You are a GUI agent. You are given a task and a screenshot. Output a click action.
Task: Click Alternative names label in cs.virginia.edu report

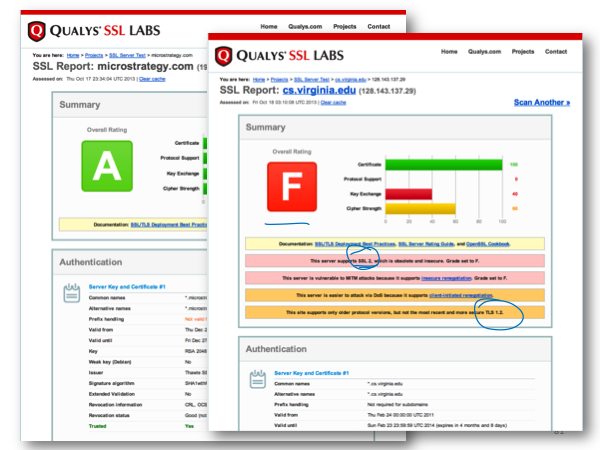pyautogui.click(x=294, y=394)
